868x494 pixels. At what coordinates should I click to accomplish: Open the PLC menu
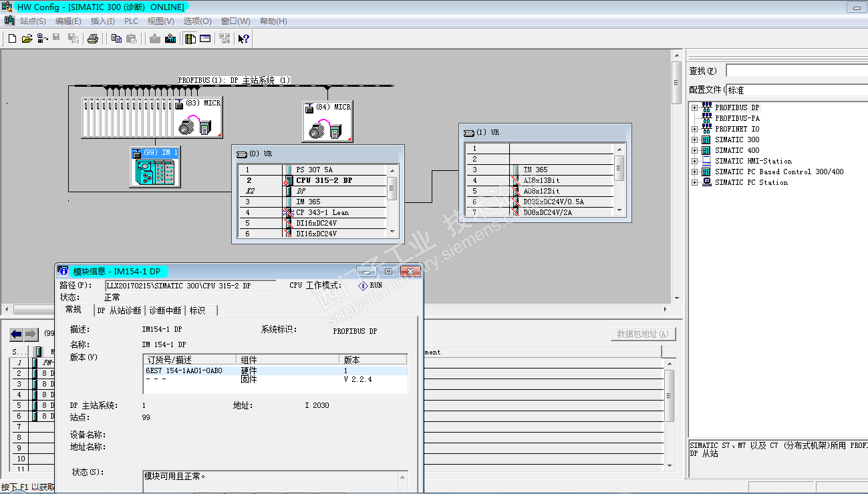point(132,21)
